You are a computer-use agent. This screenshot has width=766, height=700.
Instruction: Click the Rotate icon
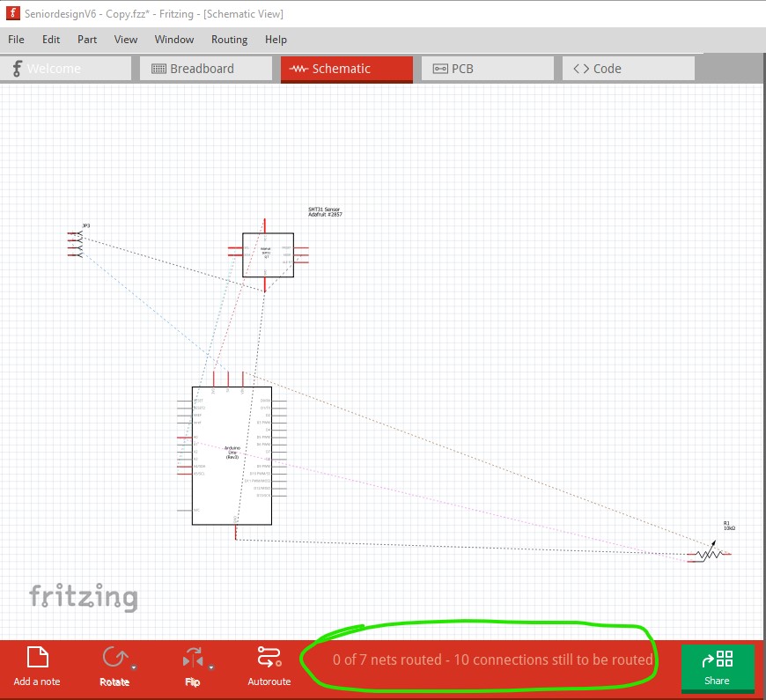tap(114, 657)
